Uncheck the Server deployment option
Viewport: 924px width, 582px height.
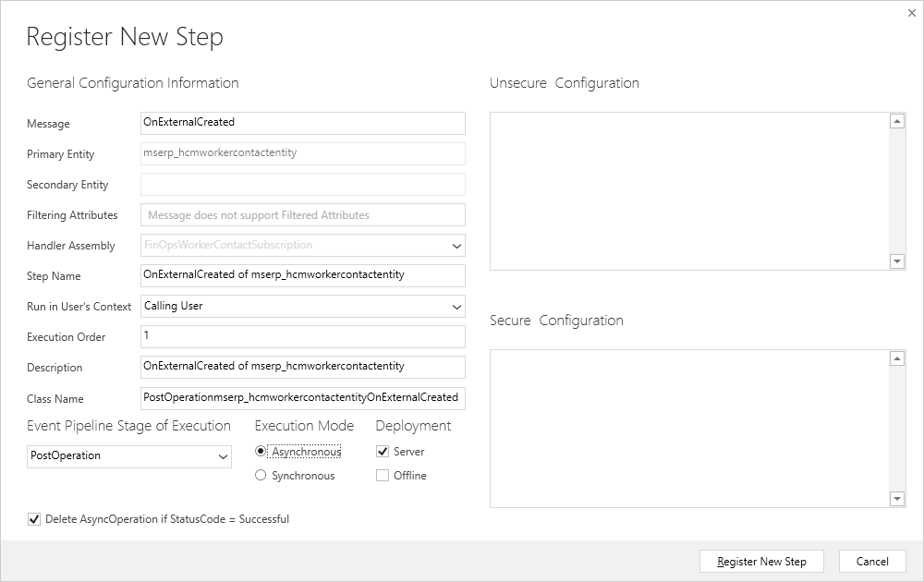383,451
